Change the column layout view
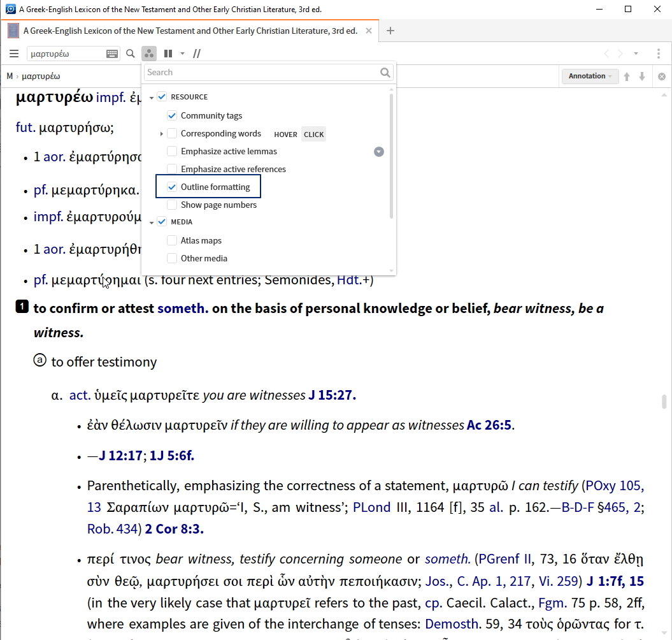This screenshot has height=640, width=672. 168,54
